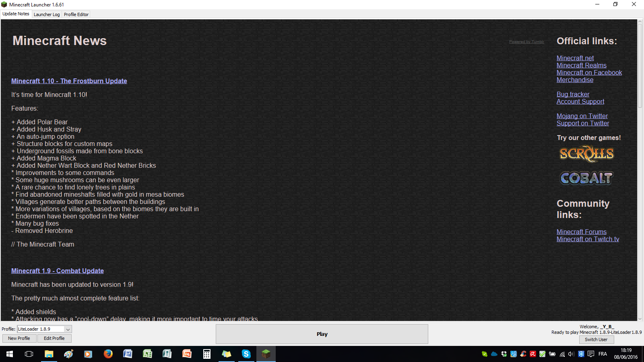Screen dimensions: 644x362
Task: Open the Minecraft on Facebook link
Action: coord(589,72)
